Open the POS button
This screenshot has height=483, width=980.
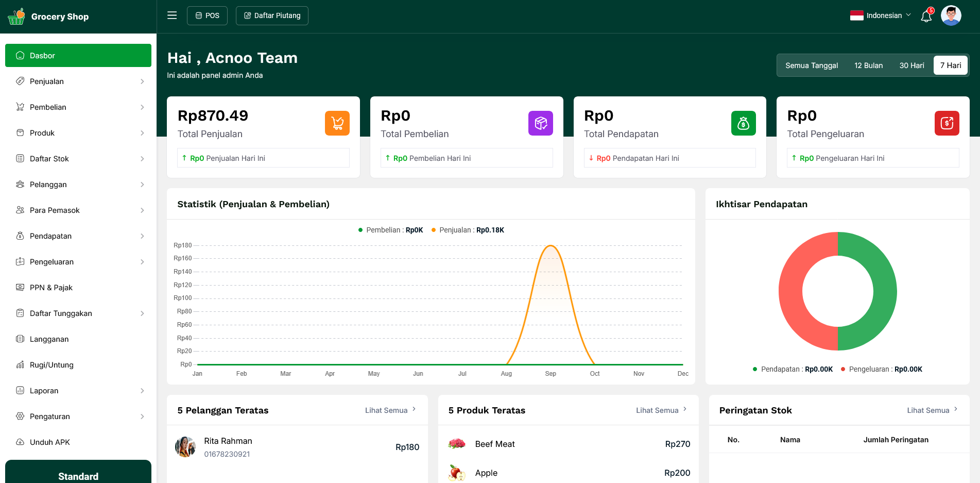point(207,15)
